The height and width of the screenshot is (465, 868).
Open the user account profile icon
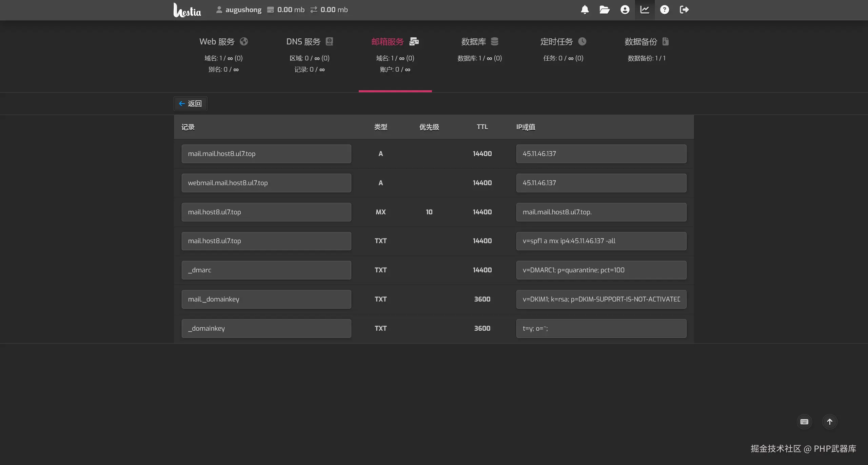625,9
